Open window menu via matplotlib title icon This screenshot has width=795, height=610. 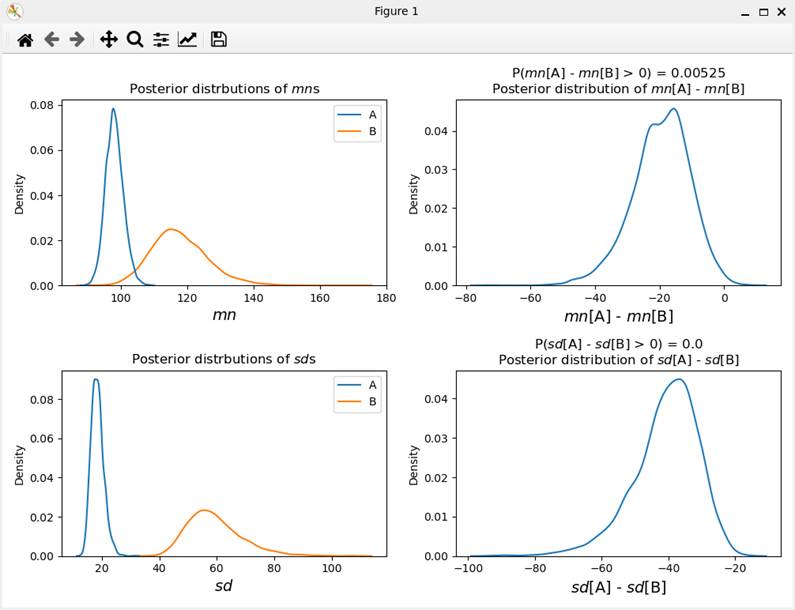pyautogui.click(x=14, y=12)
